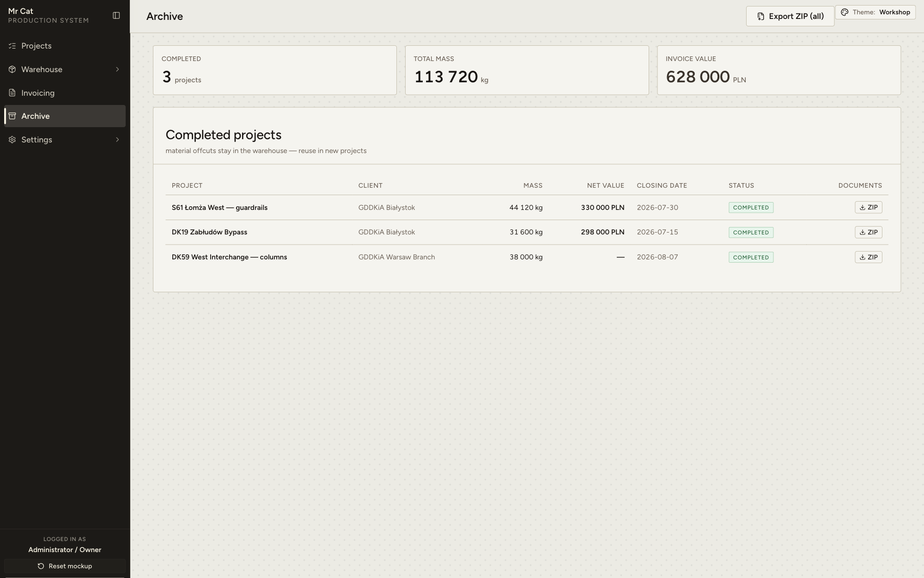The image size is (924, 578).
Task: Collapse the sidebar with the panel icon
Action: 116,16
